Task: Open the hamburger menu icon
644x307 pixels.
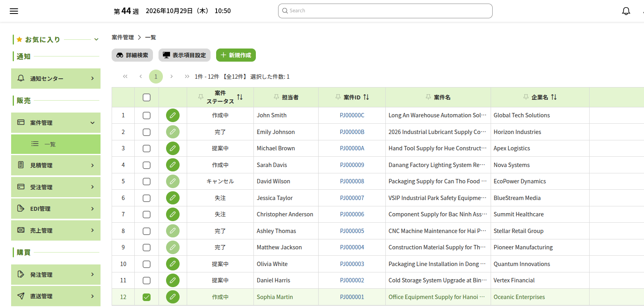Action: [x=14, y=11]
